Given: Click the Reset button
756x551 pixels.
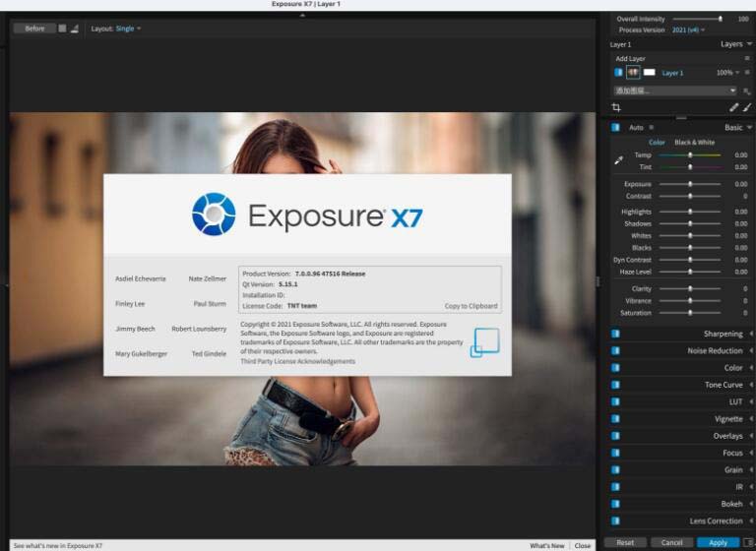Looking at the screenshot, I should coord(625,543).
